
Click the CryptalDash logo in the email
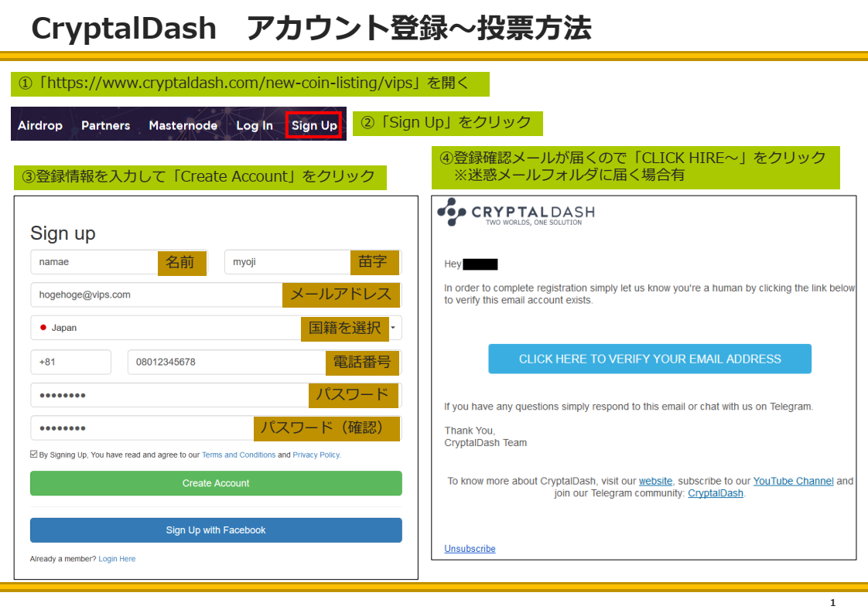[x=516, y=213]
